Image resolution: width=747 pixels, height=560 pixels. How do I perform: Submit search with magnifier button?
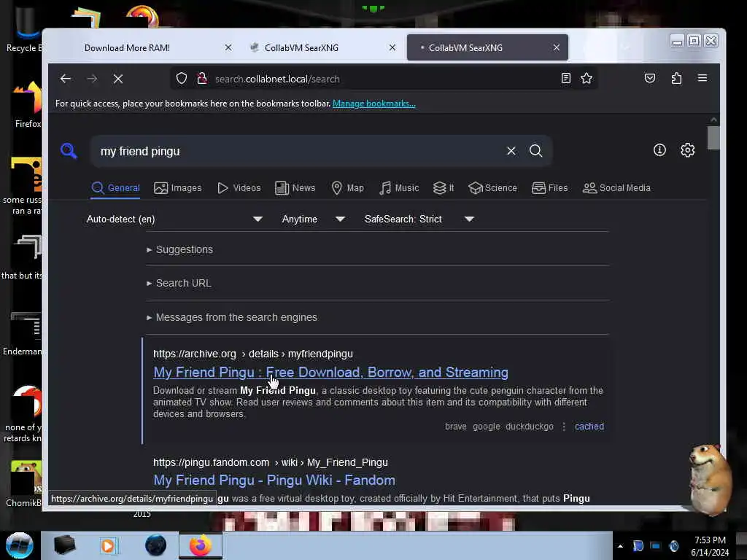click(536, 151)
